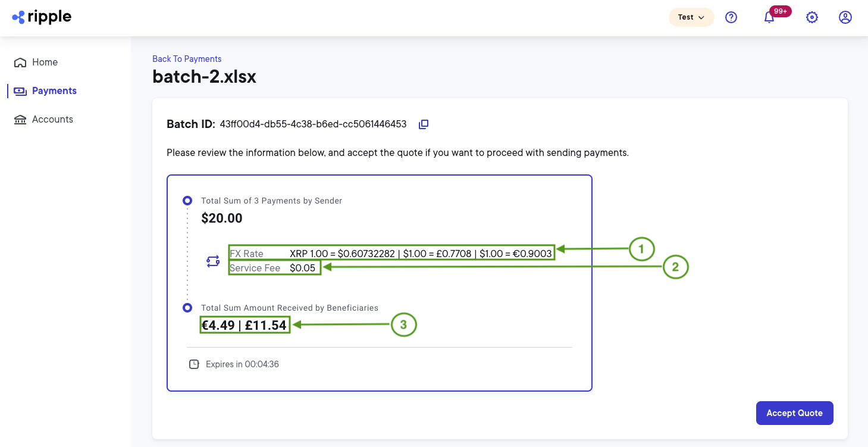Open the user profile icon
The height and width of the screenshot is (447, 868).
tap(845, 17)
